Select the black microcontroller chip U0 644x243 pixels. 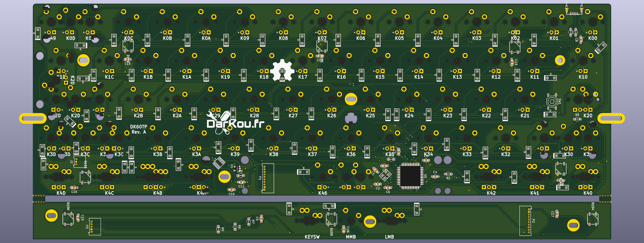pos(410,176)
